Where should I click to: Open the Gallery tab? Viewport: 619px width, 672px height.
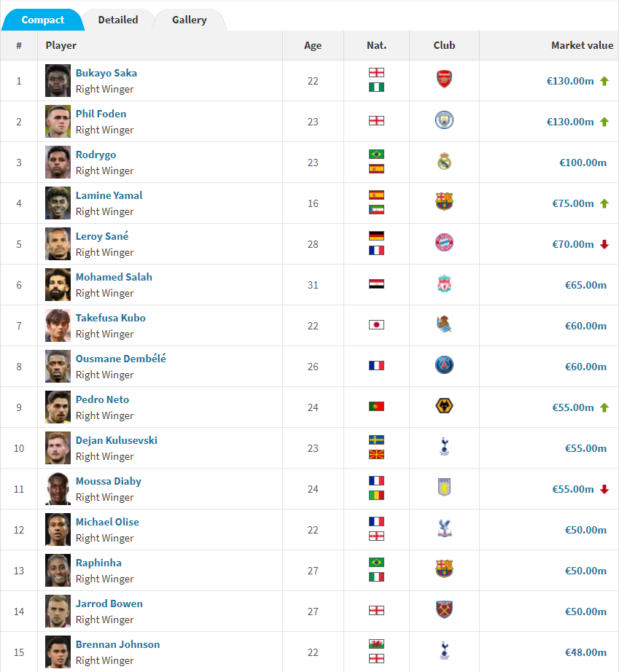click(x=189, y=20)
